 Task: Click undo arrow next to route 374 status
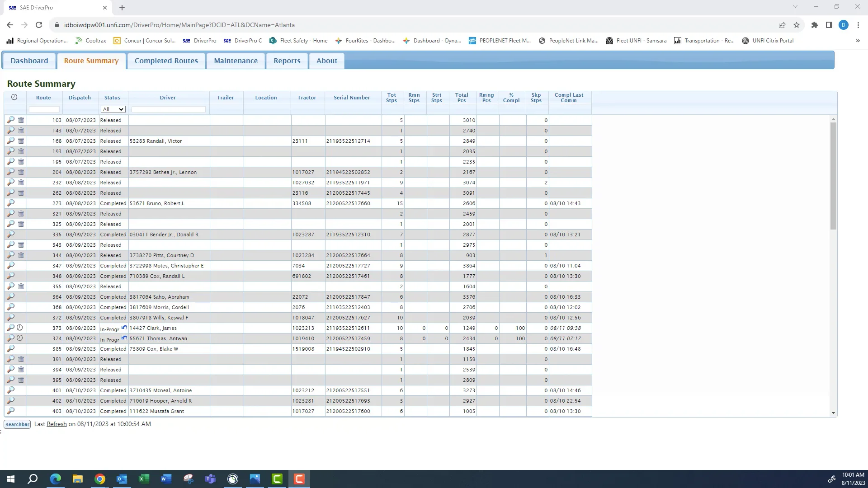point(124,338)
